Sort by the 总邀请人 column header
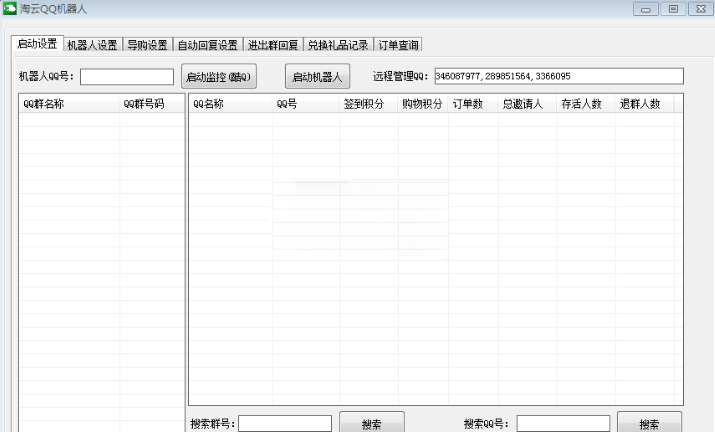 528,104
